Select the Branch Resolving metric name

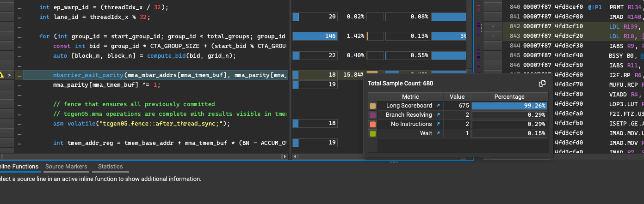click(409, 115)
